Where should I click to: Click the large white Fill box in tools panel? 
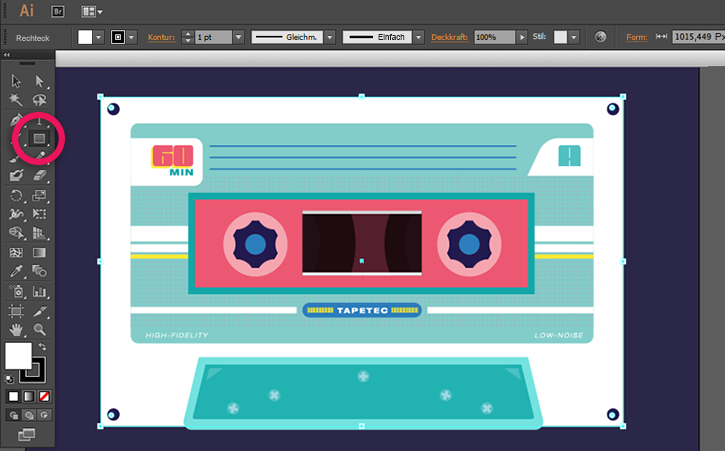coord(18,356)
